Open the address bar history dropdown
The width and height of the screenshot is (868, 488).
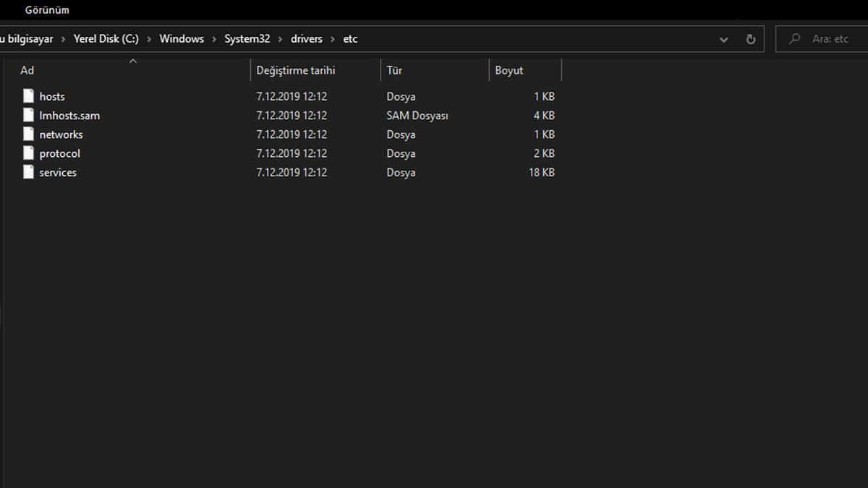pos(724,40)
